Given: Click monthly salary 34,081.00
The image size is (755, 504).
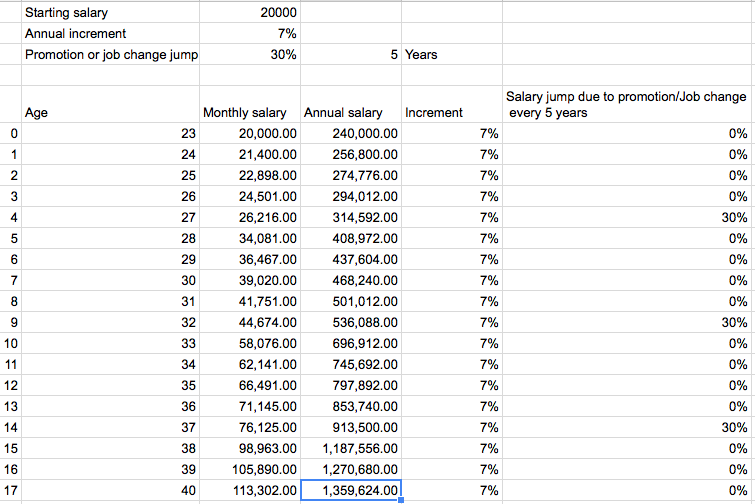Looking at the screenshot, I should click(x=250, y=238).
